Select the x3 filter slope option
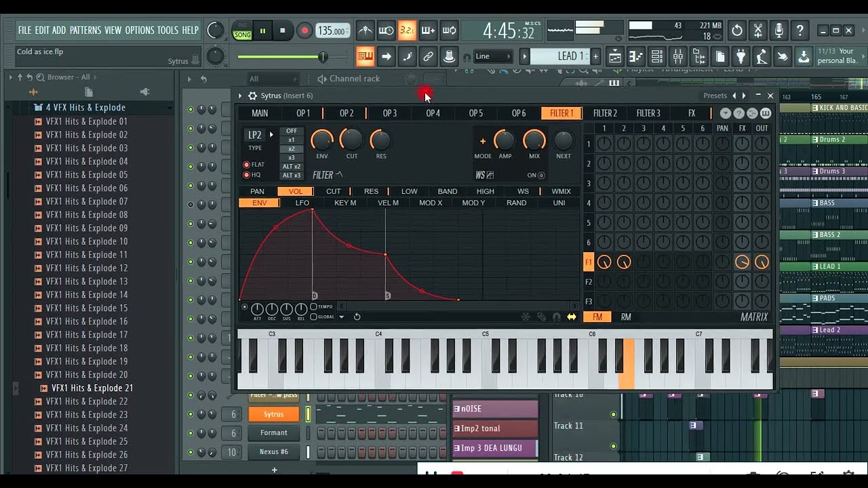Image resolution: width=868 pixels, height=488 pixels. (x=292, y=158)
